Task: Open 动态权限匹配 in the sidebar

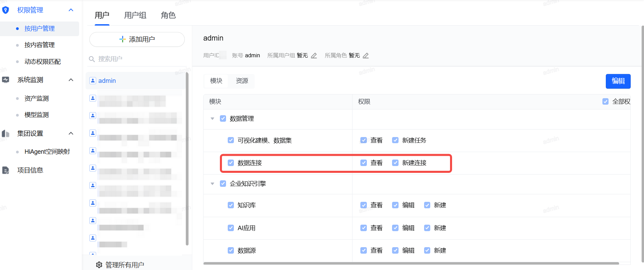Action: coord(43,62)
